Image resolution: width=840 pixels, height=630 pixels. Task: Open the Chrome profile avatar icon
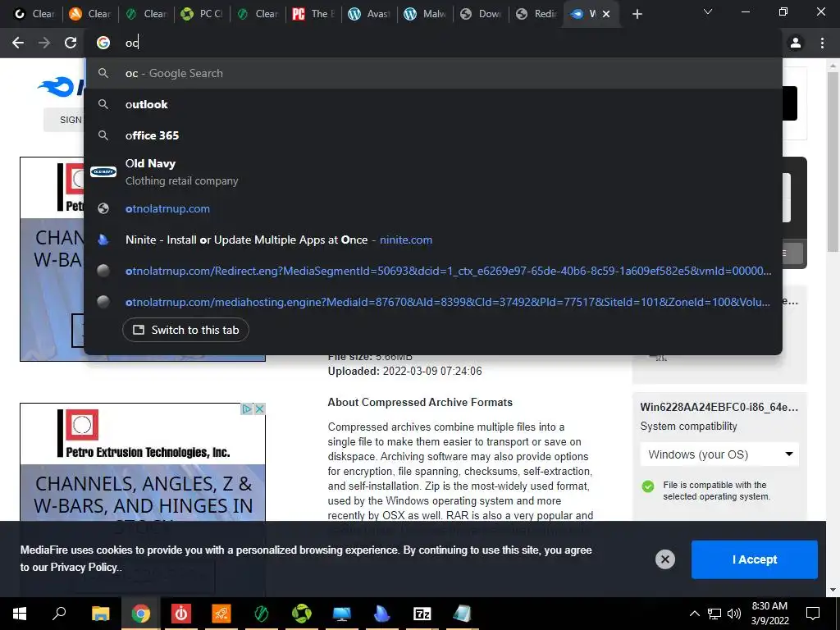point(796,43)
